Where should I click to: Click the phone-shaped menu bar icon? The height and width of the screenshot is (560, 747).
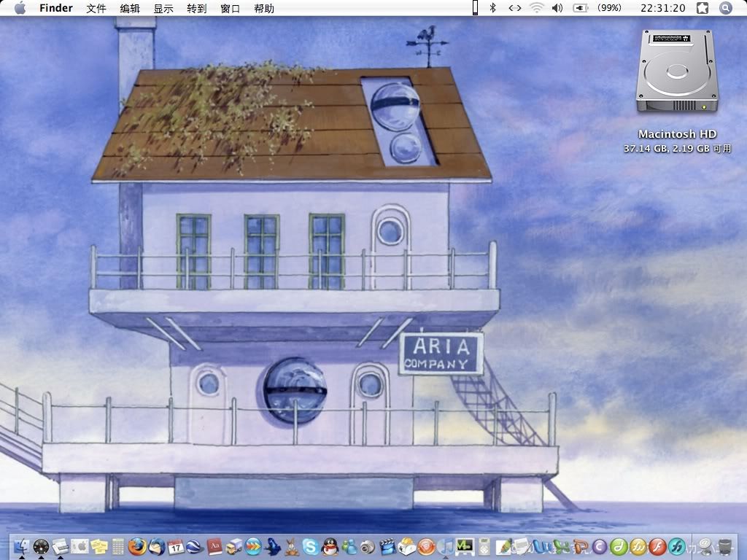475,7
